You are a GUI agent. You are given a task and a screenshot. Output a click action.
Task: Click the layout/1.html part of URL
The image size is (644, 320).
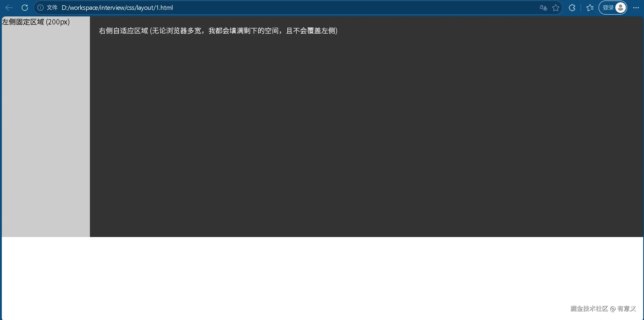tap(155, 8)
